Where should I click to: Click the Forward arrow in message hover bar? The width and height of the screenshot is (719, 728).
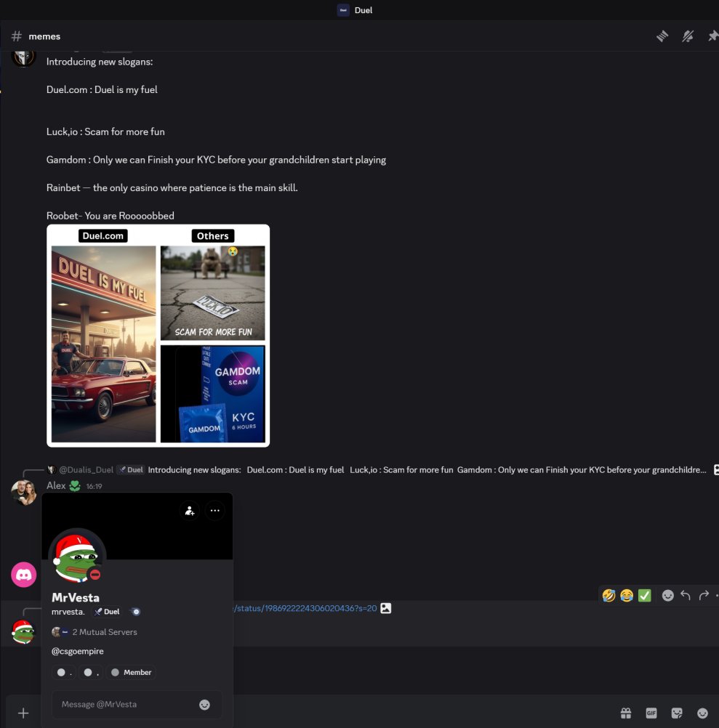(x=704, y=595)
